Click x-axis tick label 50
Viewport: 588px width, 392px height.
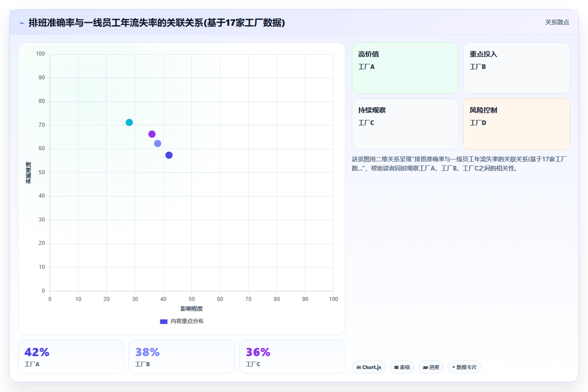point(192,299)
